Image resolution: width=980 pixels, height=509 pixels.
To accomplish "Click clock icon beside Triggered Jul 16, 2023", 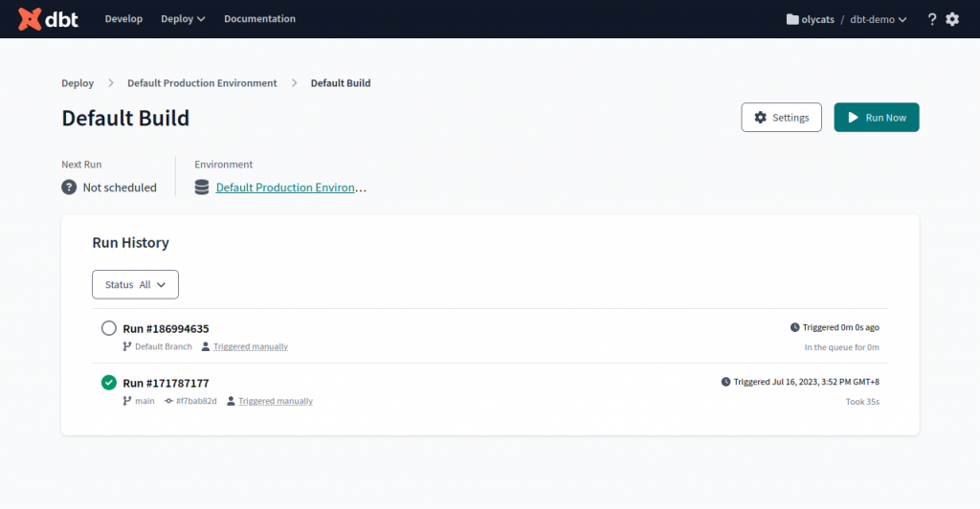I will pos(725,382).
